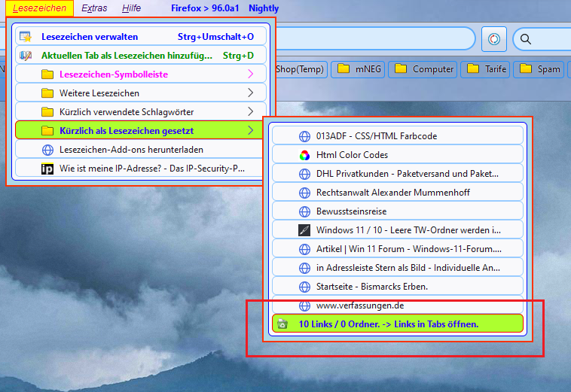Open the Computer bookmark folder
The width and height of the screenshot is (571, 392).
(423, 69)
